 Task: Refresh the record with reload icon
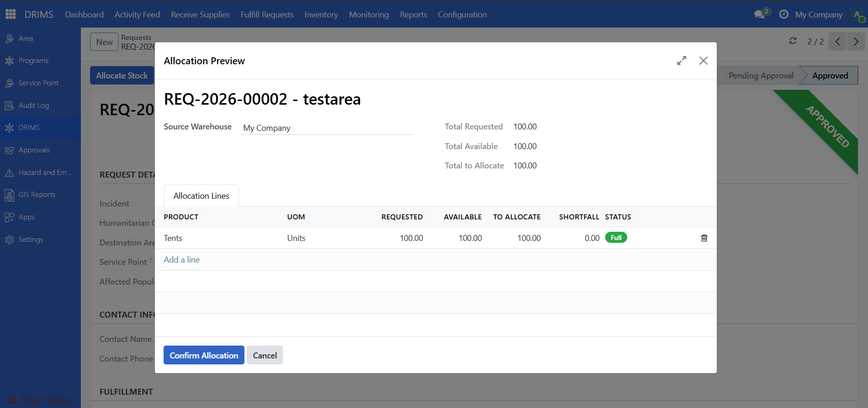793,41
